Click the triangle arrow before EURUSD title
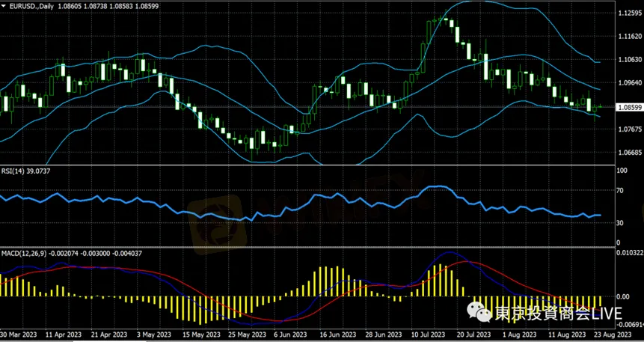The width and height of the screenshot is (644, 342). 4,6
